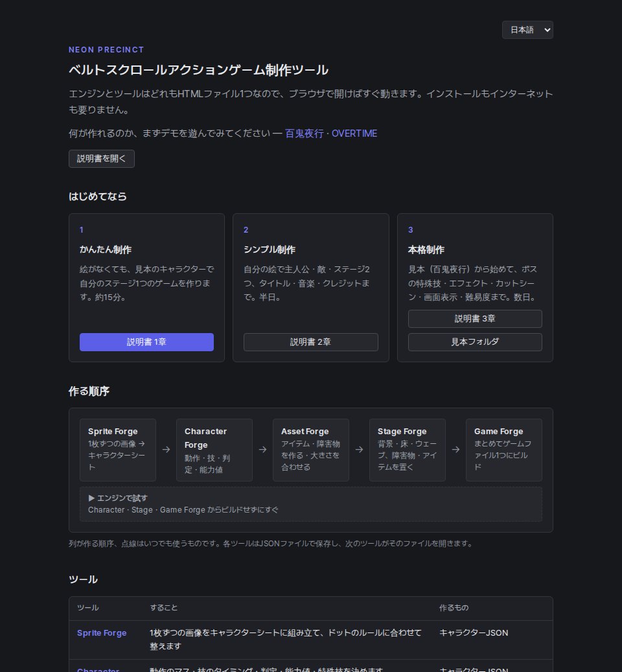
Task: Click the 作る順序 section heading
Action: pos(89,391)
